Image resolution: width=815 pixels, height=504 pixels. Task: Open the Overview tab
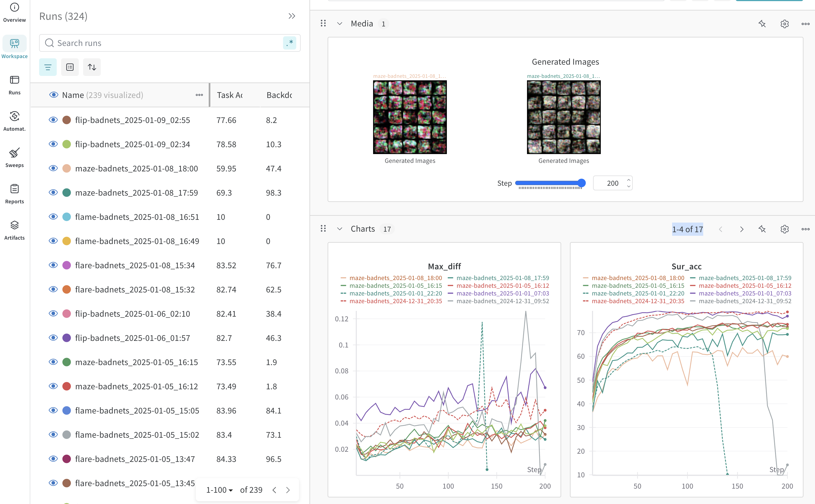[14, 12]
